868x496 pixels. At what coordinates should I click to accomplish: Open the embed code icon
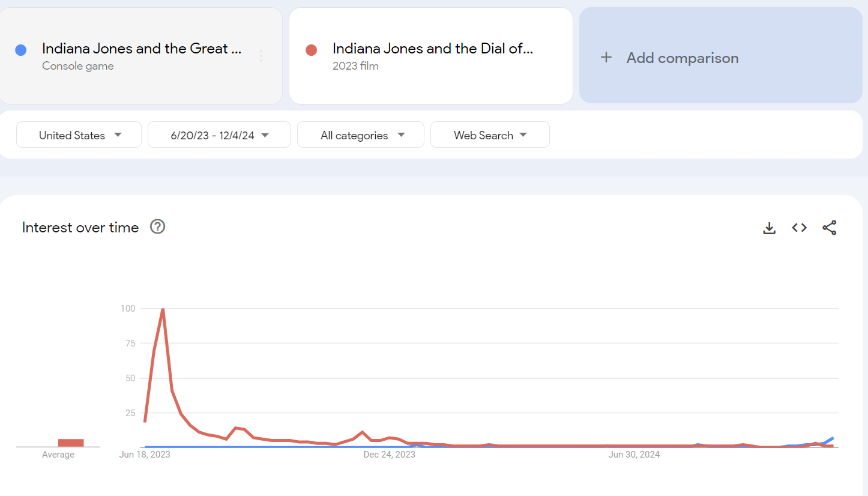[x=799, y=228]
